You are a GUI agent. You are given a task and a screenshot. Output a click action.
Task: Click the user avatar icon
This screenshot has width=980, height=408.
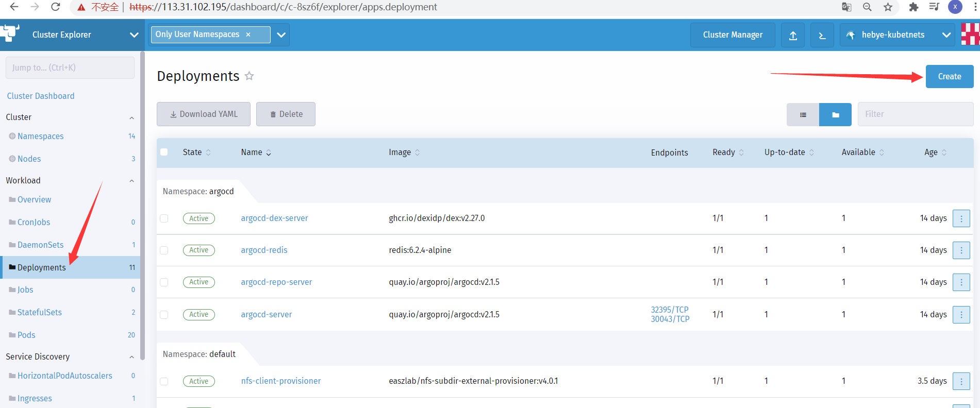pyautogui.click(x=970, y=35)
